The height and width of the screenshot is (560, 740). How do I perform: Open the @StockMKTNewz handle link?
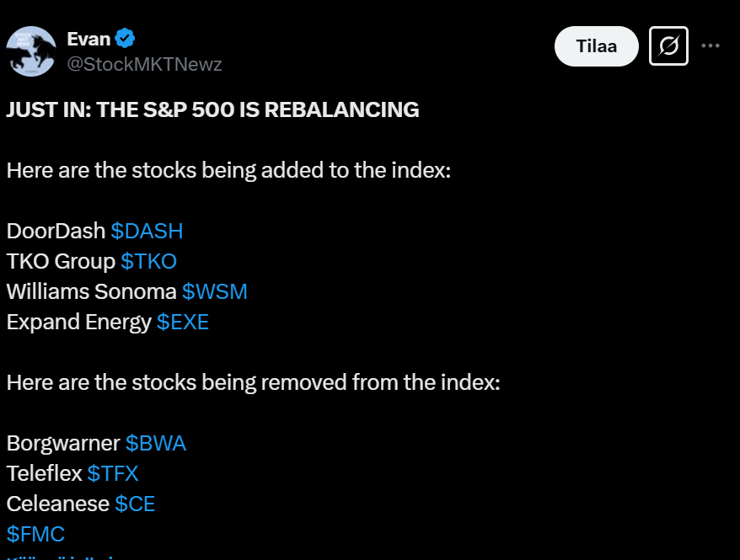pyautogui.click(x=144, y=64)
